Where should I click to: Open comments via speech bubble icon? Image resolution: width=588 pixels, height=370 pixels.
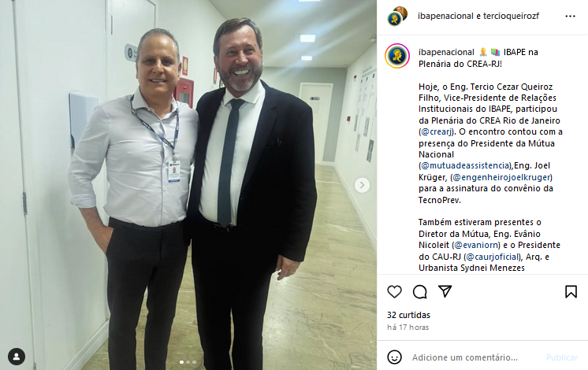point(419,292)
